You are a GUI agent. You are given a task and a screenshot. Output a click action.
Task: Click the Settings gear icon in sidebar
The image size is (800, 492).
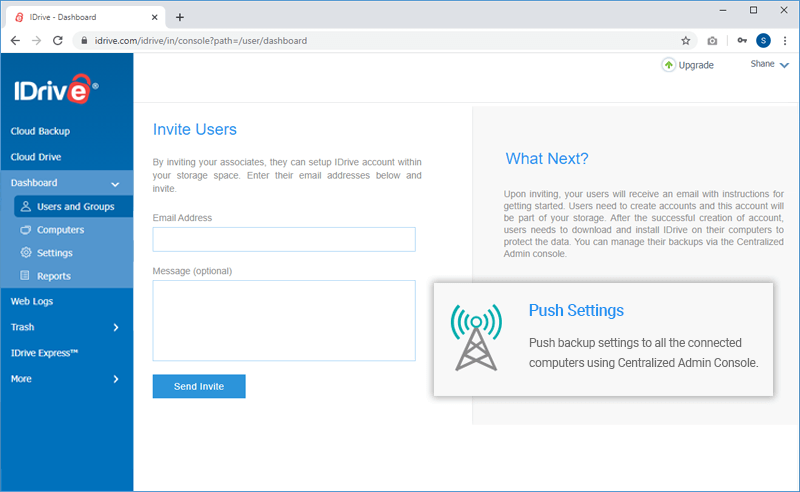point(26,253)
